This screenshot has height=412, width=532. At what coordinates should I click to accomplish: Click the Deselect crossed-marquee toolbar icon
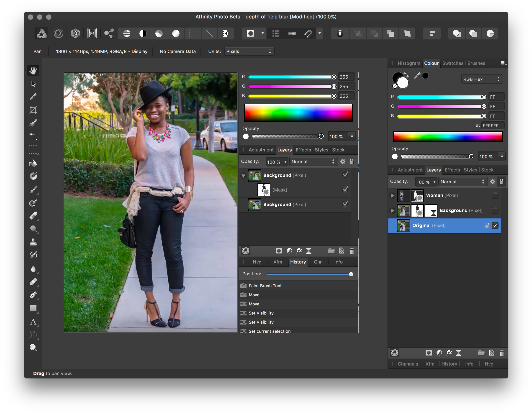[x=209, y=33]
